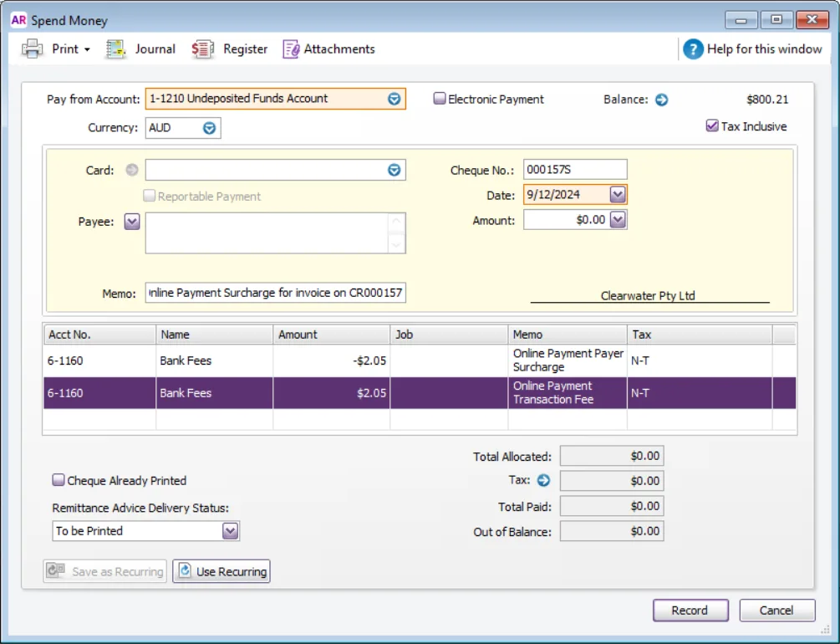Click the Memo input field
Image resolution: width=840 pixels, height=644 pixels.
coord(275,293)
